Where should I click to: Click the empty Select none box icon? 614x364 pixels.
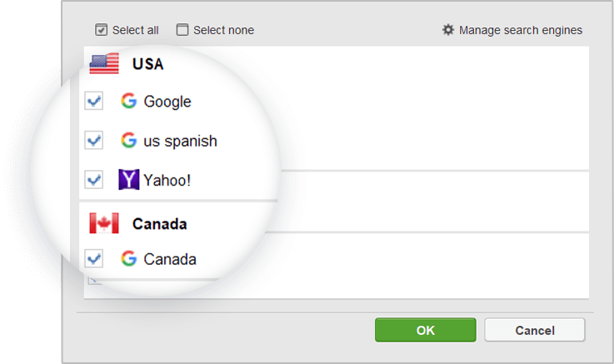[182, 30]
